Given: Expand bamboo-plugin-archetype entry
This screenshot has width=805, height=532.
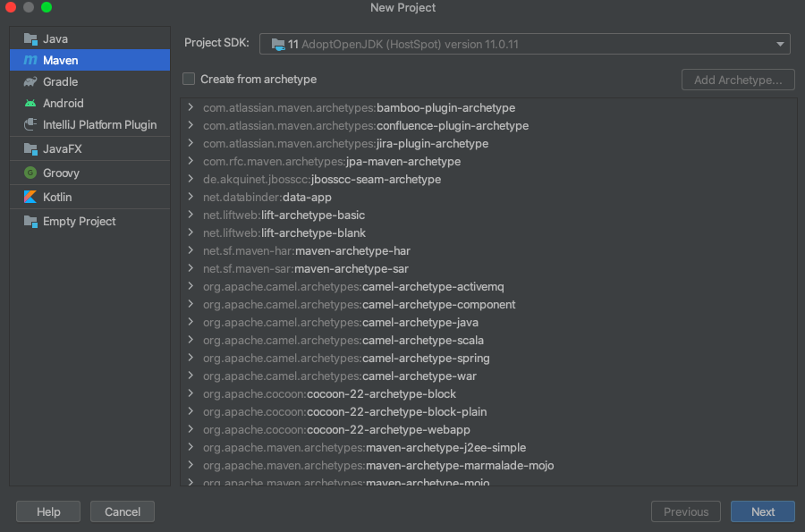Looking at the screenshot, I should [191, 107].
